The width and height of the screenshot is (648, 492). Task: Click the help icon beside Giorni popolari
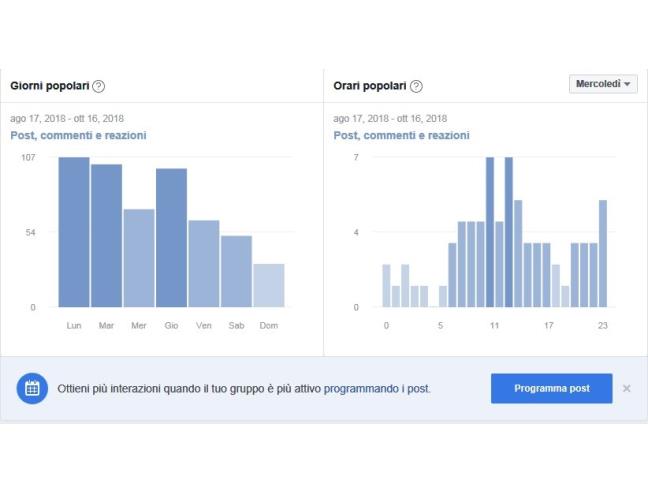99,87
